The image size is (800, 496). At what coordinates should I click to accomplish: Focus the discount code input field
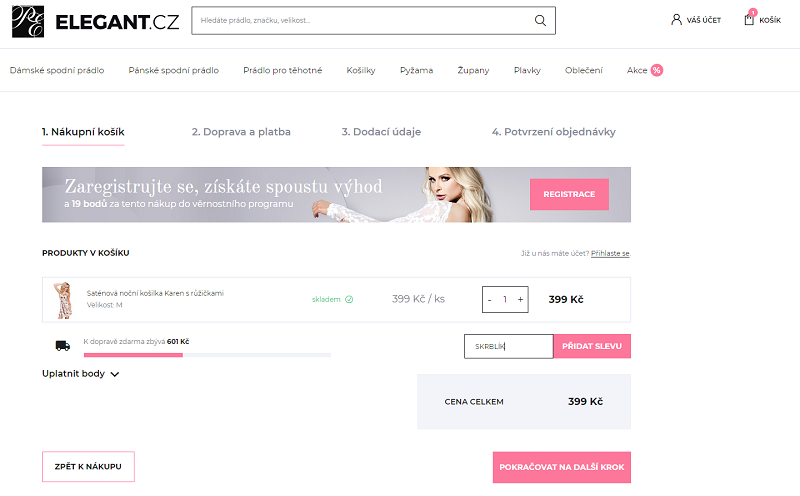tap(509, 346)
